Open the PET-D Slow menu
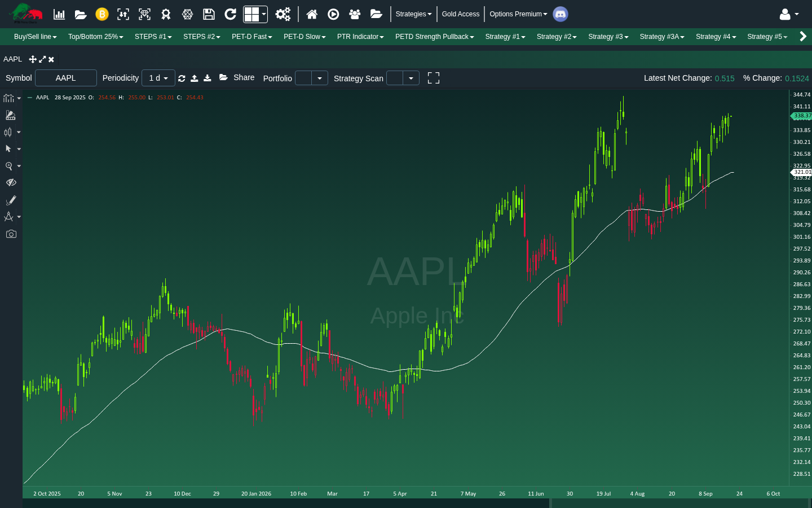Image resolution: width=812 pixels, height=508 pixels. click(304, 37)
